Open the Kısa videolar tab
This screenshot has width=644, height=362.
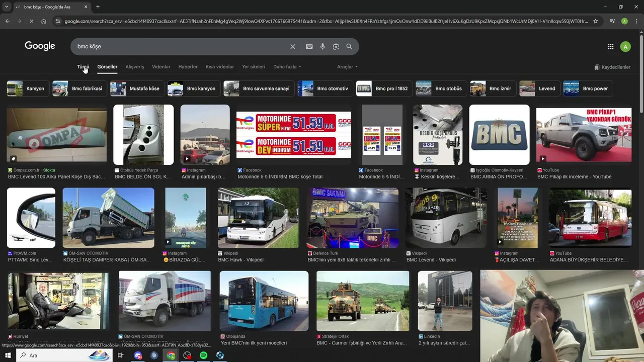tap(220, 66)
